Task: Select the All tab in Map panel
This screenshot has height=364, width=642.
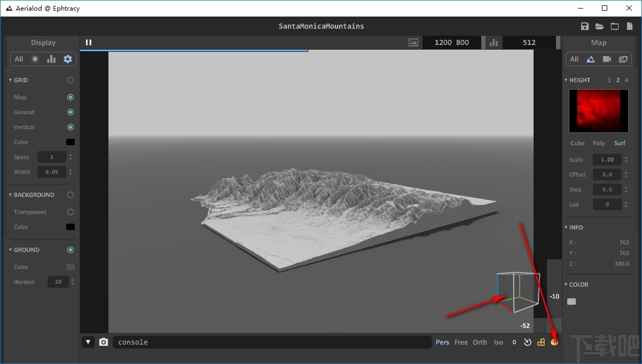Action: (x=574, y=59)
